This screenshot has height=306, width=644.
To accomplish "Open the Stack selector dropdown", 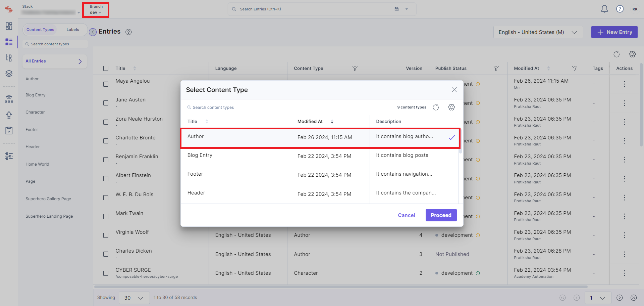I will click(x=51, y=10).
